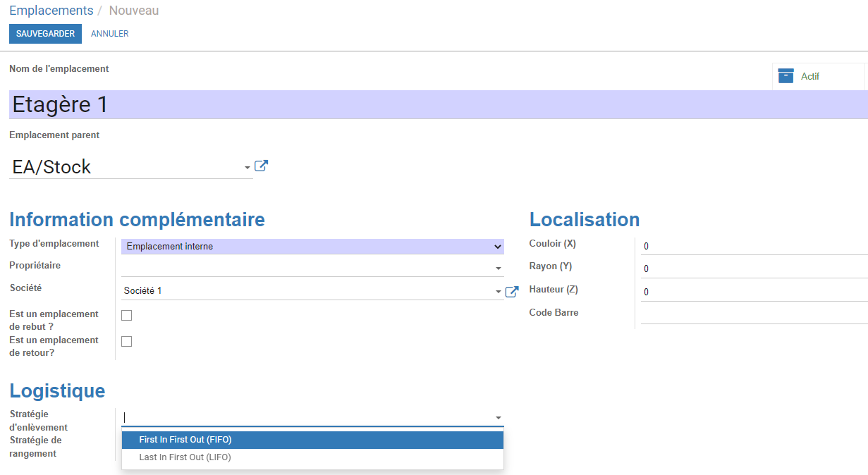The height and width of the screenshot is (475, 868).
Task: Focus the Code Barre input field
Action: 754,314
